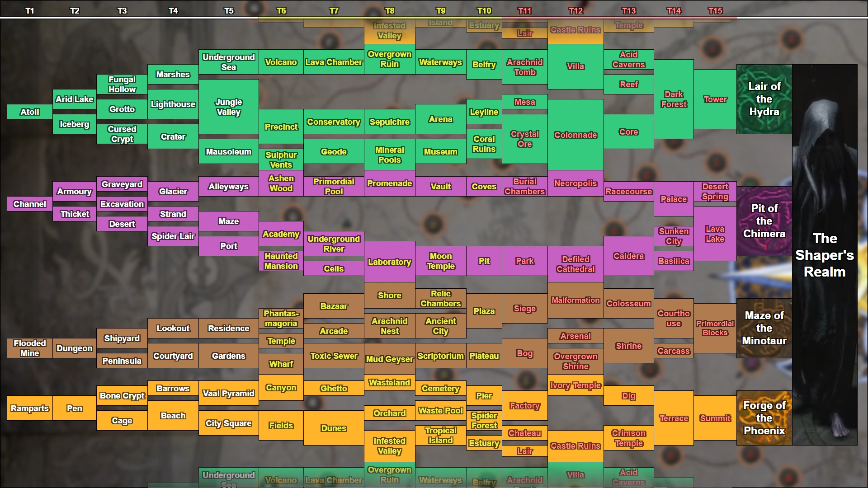Viewport: 868px width, 488px height.
Task: Select the Channel map cell
Action: 30,204
